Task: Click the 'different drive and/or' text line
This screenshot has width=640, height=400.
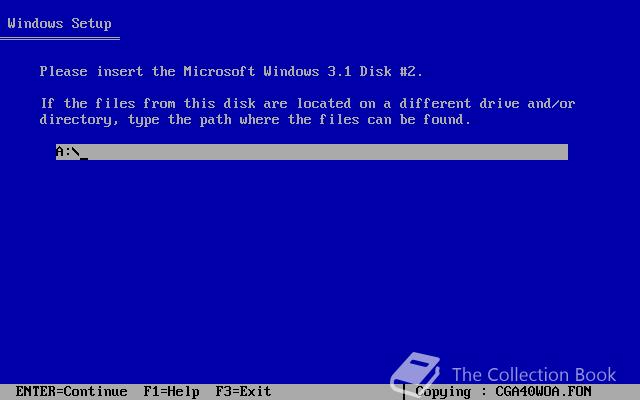Action: coord(487,103)
